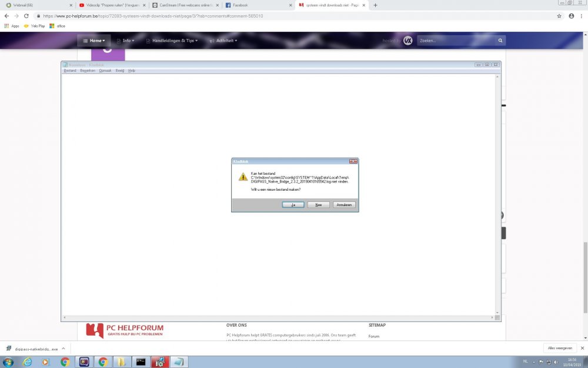Open the Bewerken menu in Kladblok

tap(88, 71)
